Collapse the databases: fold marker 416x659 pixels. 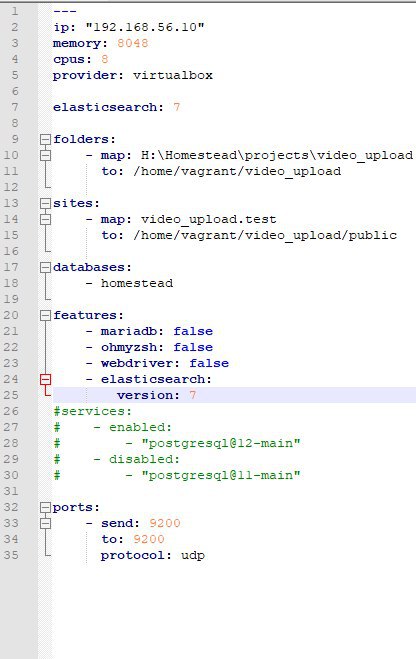point(45,267)
